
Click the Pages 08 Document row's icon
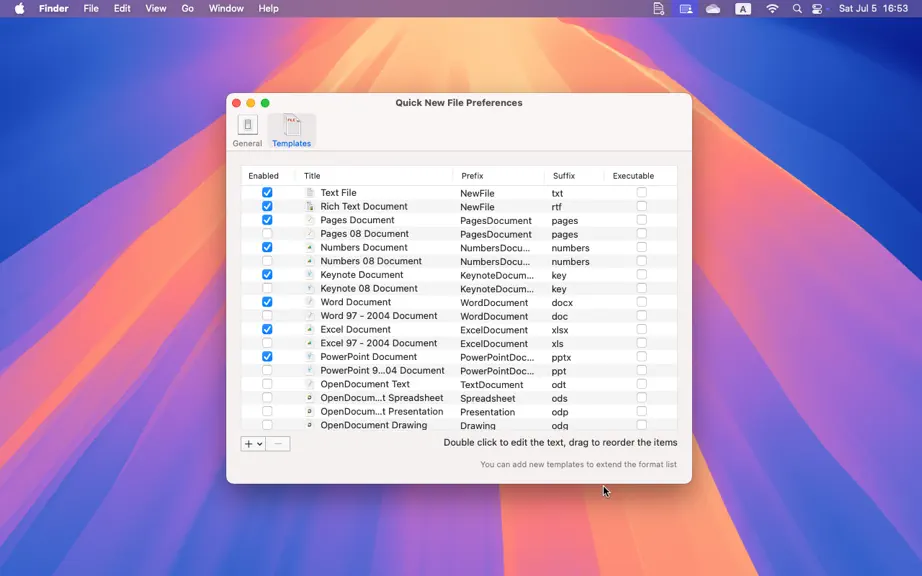[x=310, y=233]
